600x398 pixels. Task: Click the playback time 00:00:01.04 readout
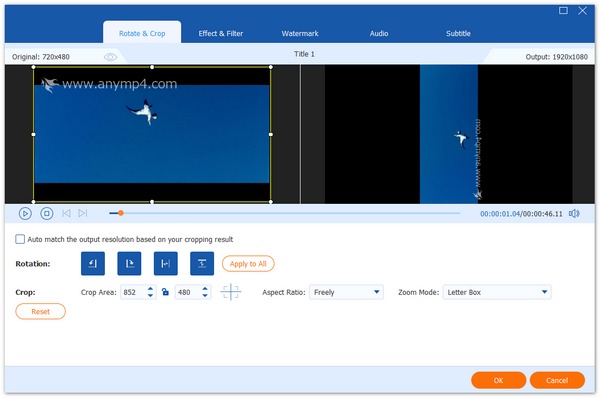[500, 214]
